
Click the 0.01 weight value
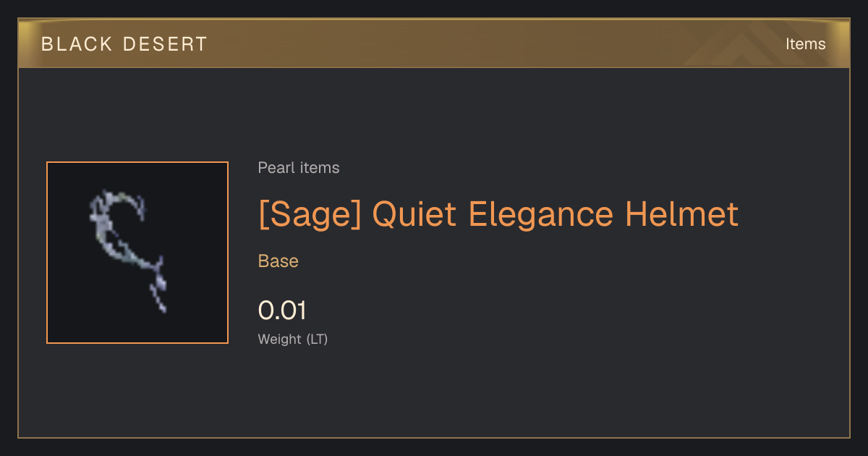[x=282, y=311]
